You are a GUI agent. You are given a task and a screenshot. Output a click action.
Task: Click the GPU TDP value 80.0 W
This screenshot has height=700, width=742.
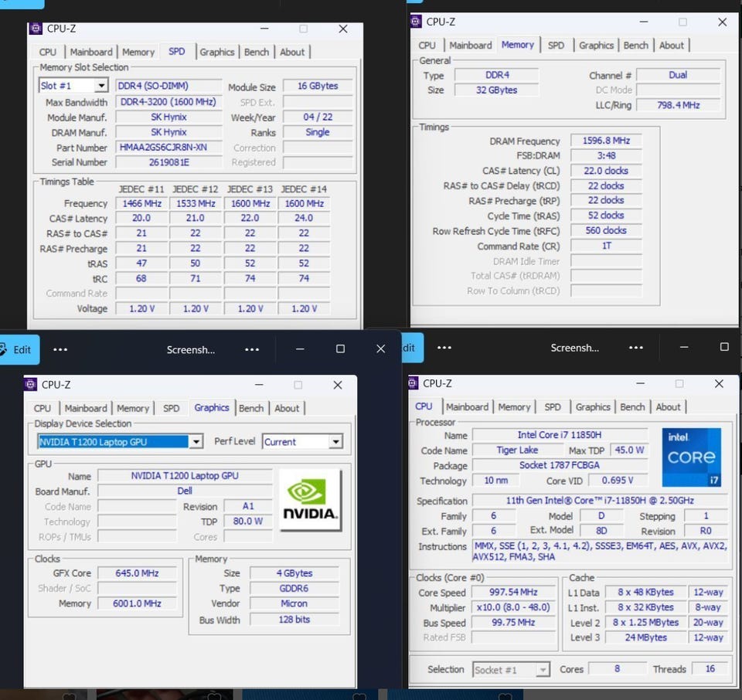pyautogui.click(x=248, y=522)
